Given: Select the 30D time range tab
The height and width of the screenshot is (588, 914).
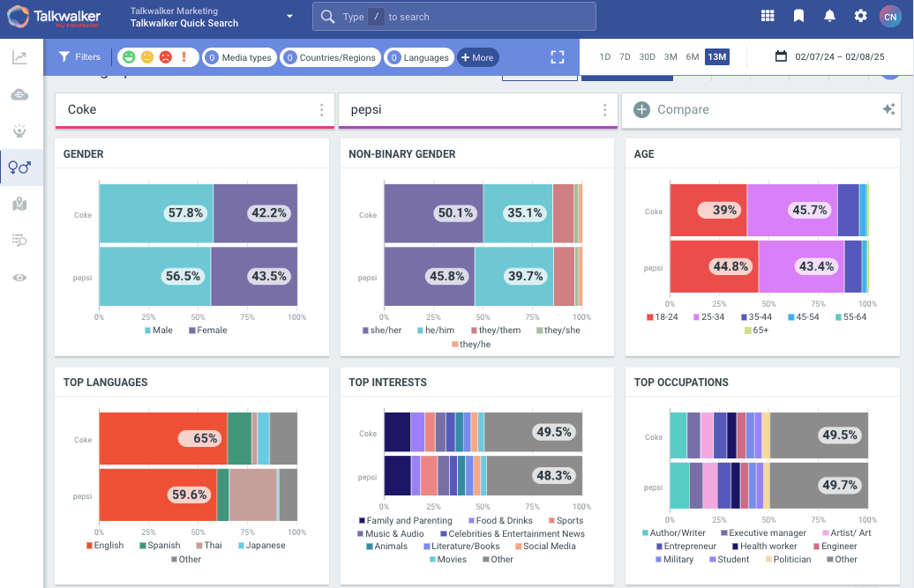Looking at the screenshot, I should point(647,57).
